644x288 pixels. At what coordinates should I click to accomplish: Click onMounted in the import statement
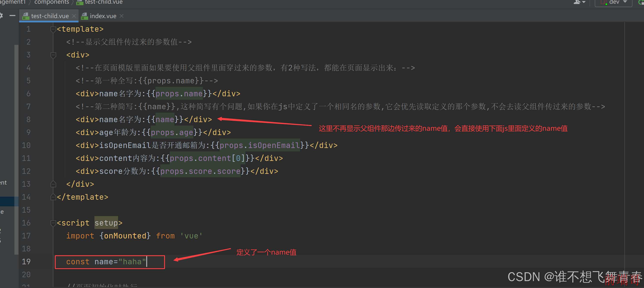click(125, 236)
